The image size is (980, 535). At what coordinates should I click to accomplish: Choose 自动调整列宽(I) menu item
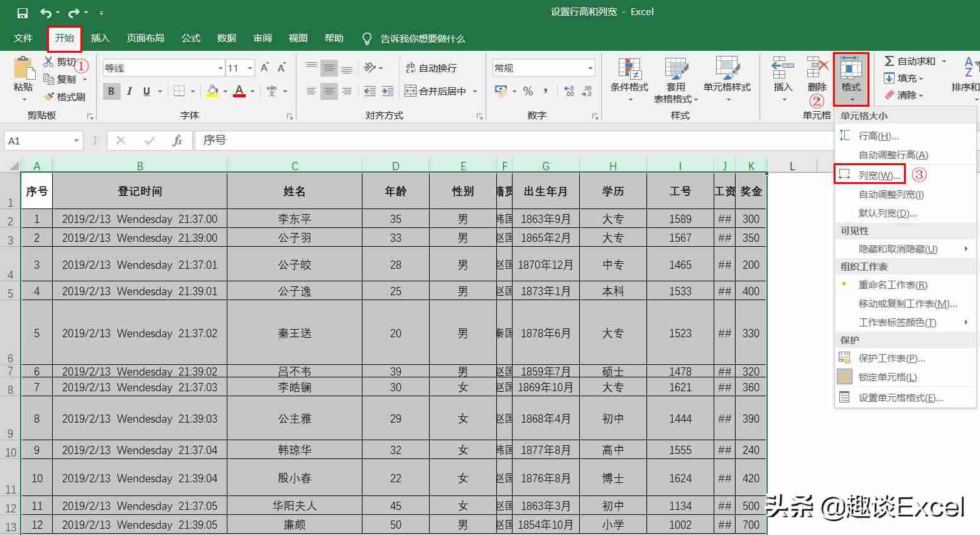tap(905, 194)
